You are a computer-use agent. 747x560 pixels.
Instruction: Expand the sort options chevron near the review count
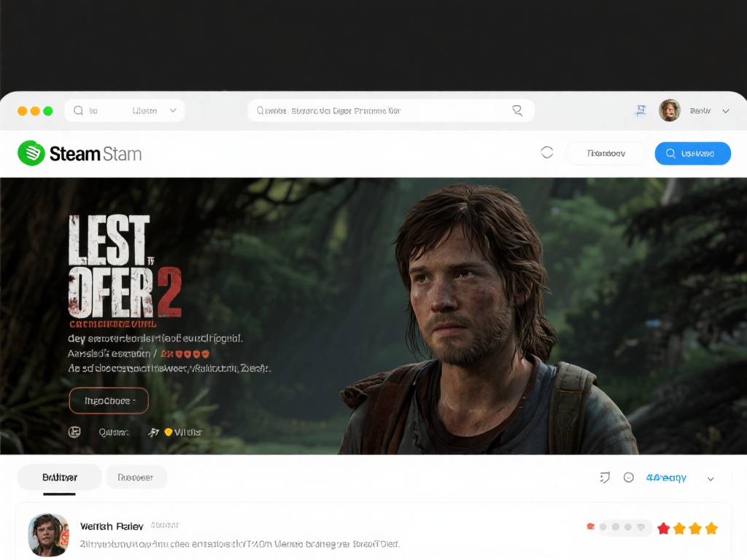[711, 479]
